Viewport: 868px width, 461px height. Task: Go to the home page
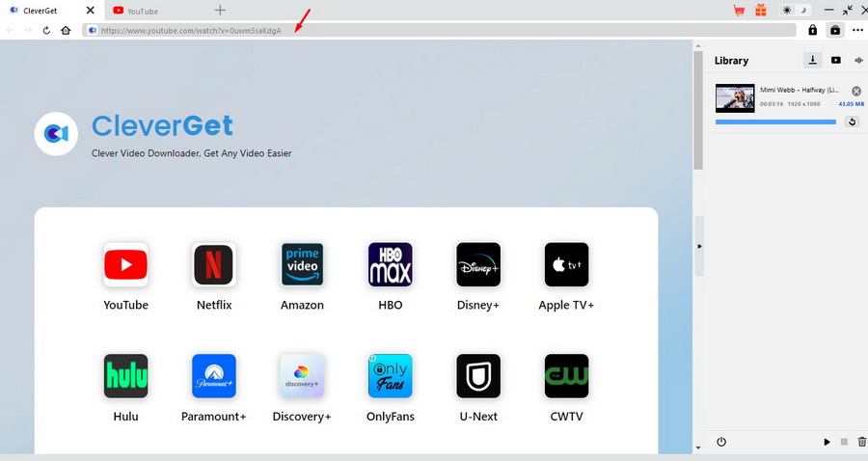click(x=66, y=31)
